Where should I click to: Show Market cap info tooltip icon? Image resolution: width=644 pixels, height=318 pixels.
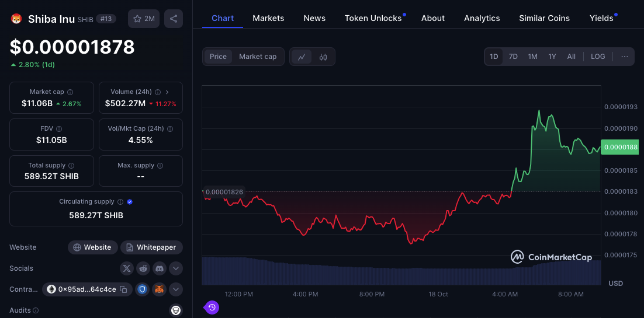click(x=70, y=92)
